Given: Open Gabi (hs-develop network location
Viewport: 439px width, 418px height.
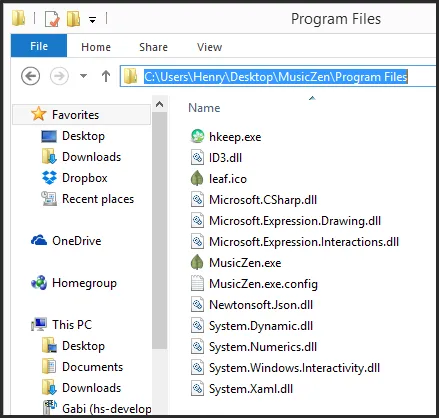Looking at the screenshot, I should click(107, 408).
